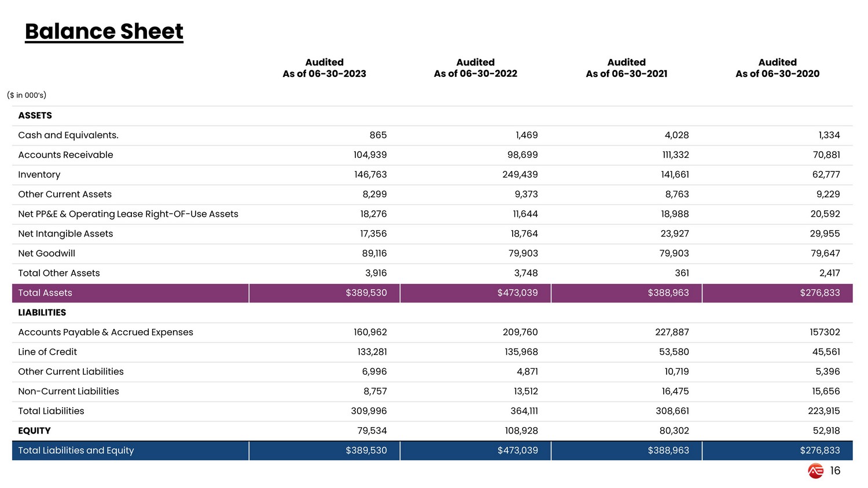Click the red AE logo icon
Viewport: 868px width, 488px height.
coord(815,471)
